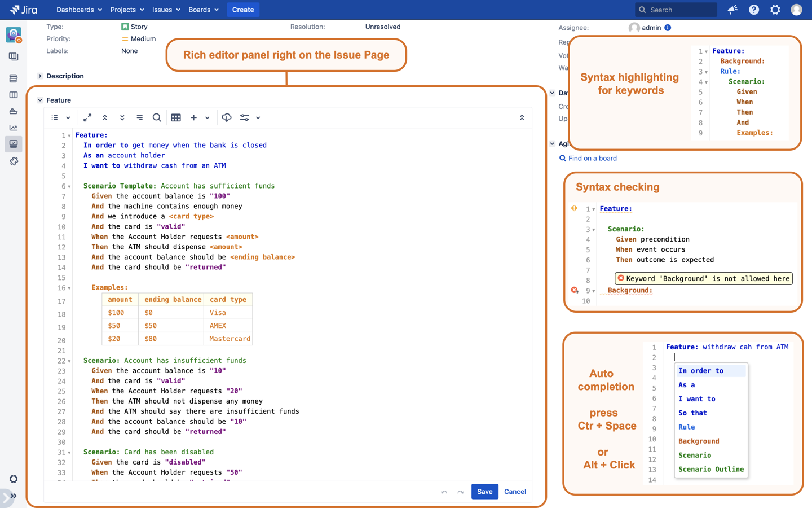Screen dimensions: 812x508
Task: Open Jira settings gear in top bar
Action: point(775,10)
